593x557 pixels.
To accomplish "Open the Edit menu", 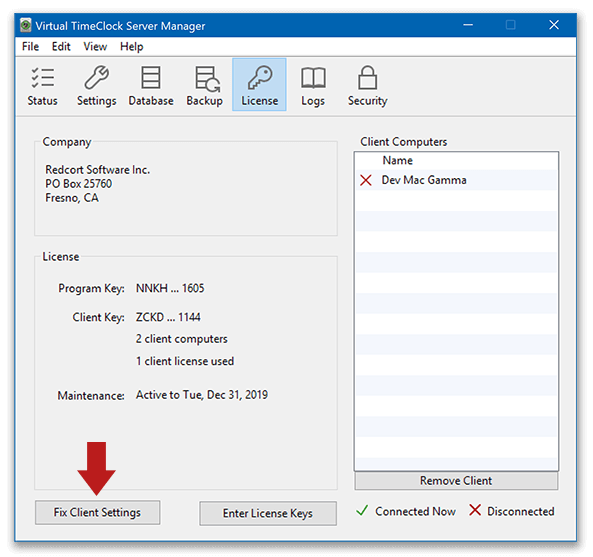I will [x=61, y=47].
